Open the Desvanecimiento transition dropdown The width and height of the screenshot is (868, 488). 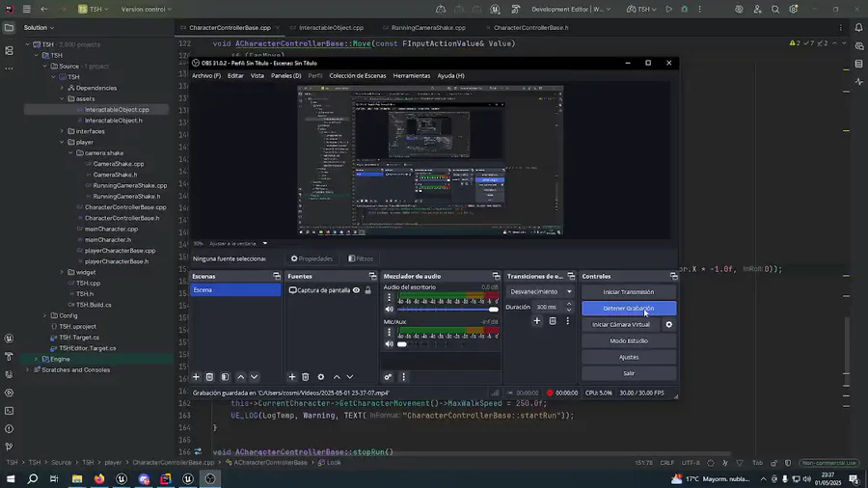click(540, 291)
